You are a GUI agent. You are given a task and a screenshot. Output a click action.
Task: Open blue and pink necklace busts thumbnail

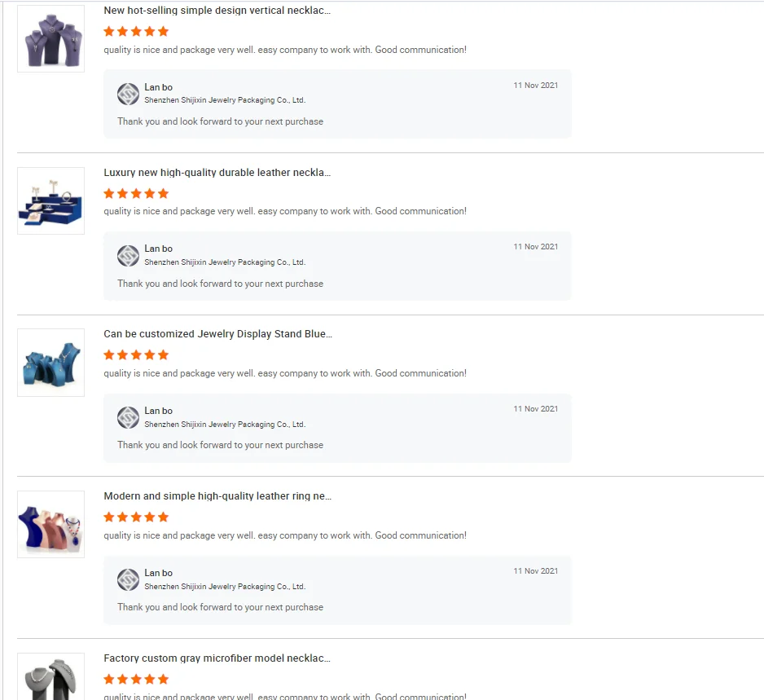50,524
